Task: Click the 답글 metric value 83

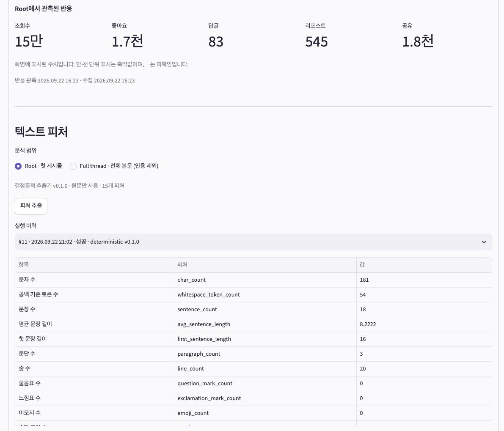Action: [x=216, y=41]
